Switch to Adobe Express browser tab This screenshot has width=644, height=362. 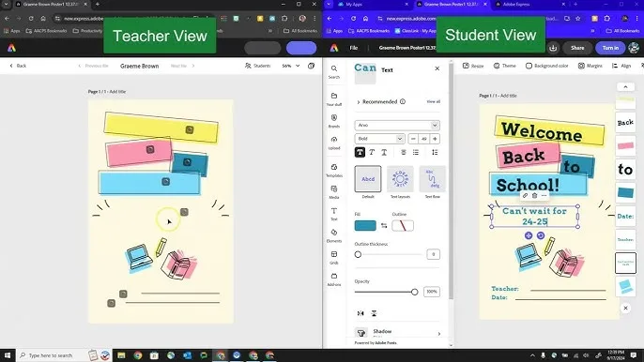coord(529,4)
